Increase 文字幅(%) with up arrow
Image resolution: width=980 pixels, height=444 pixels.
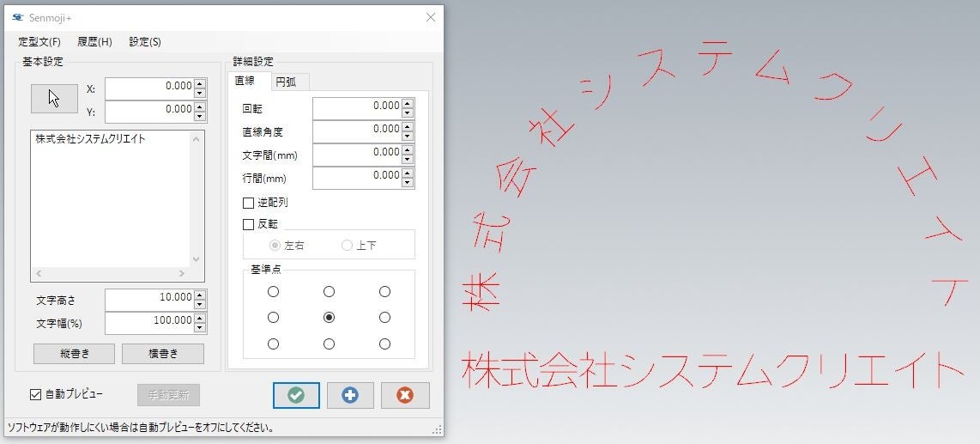tap(200, 319)
